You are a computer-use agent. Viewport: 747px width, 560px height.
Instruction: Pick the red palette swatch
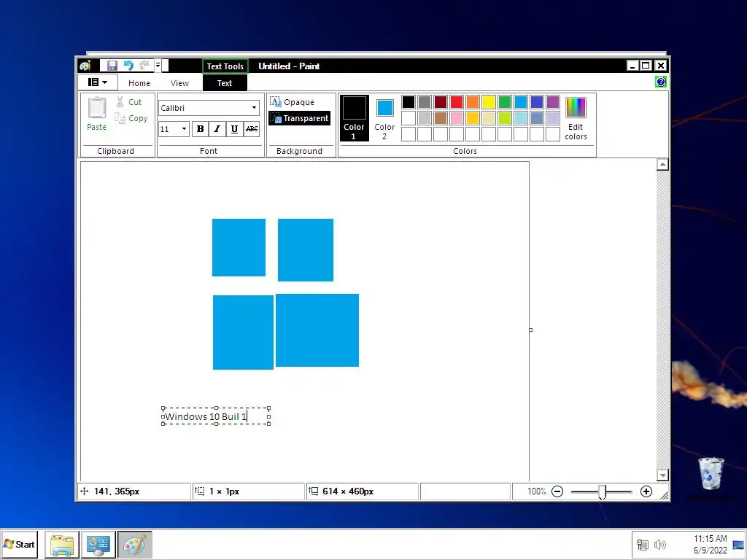(x=457, y=102)
